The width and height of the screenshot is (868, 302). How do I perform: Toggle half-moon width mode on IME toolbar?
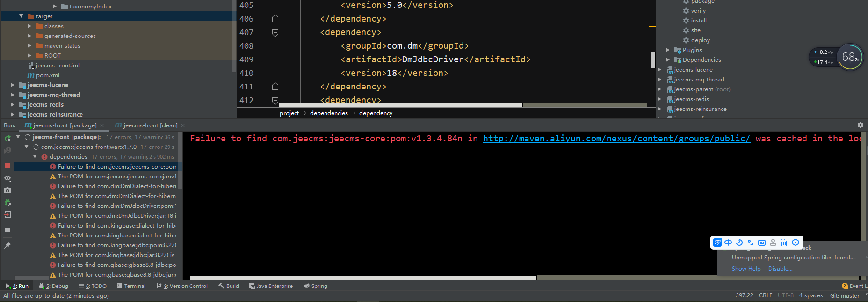739,243
